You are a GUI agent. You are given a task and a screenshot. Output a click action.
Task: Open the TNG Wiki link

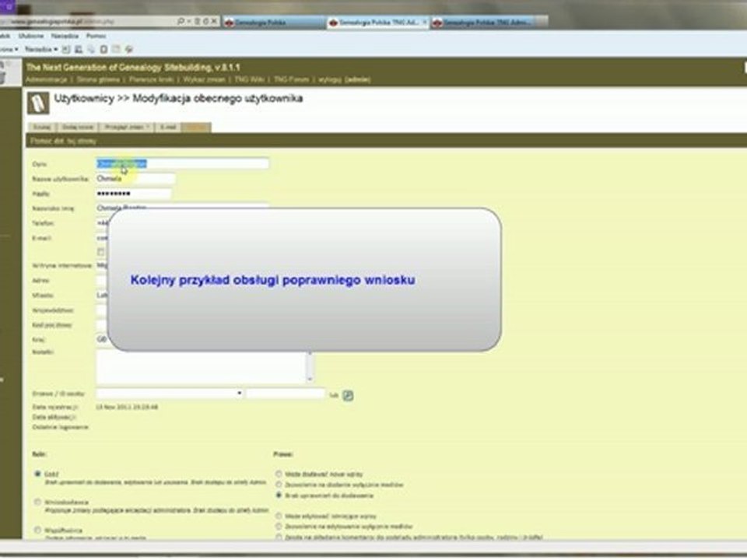[x=249, y=79]
